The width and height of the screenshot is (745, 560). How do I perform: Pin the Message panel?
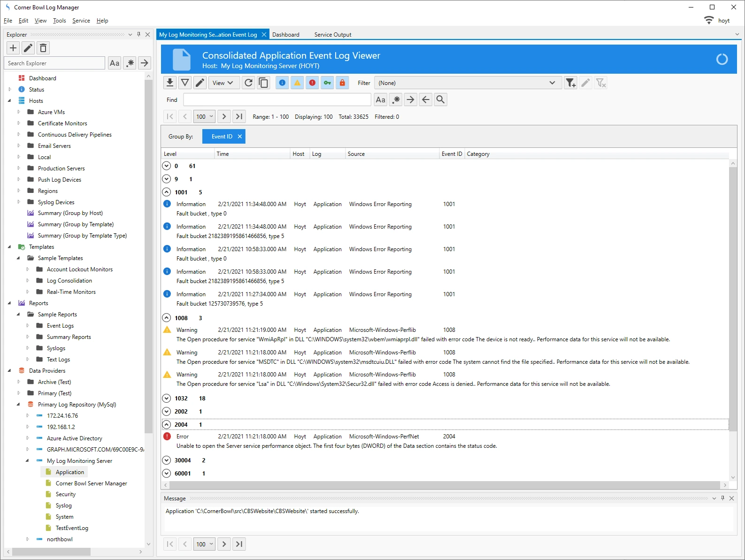[x=722, y=498]
